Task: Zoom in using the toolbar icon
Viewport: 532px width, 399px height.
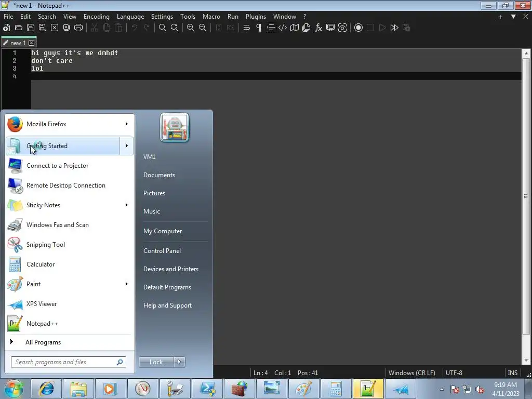Action: (x=191, y=28)
